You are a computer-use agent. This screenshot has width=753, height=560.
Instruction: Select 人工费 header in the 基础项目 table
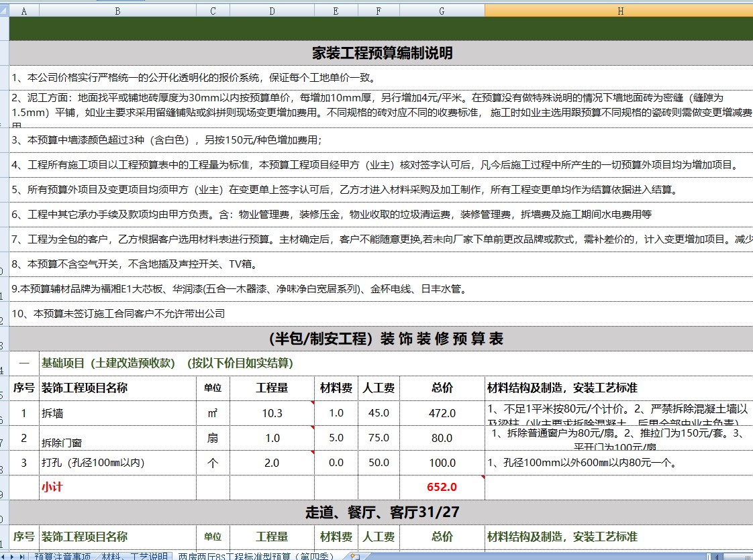click(379, 388)
